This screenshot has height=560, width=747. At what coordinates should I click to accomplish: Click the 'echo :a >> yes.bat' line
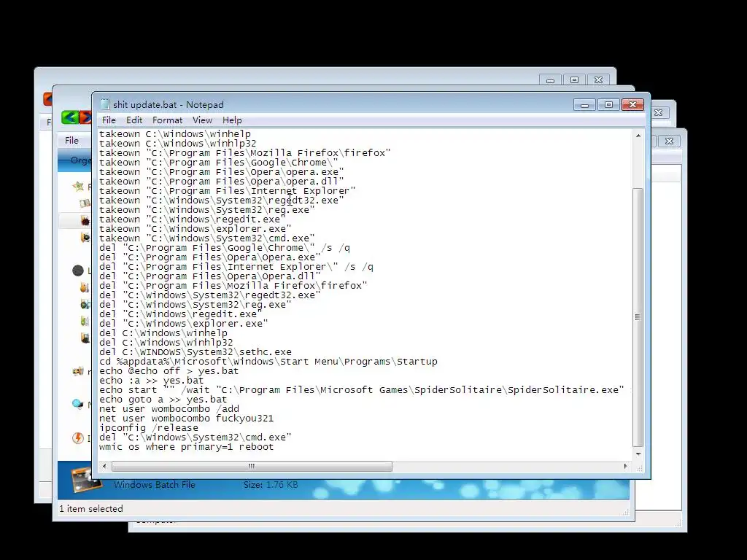point(152,381)
